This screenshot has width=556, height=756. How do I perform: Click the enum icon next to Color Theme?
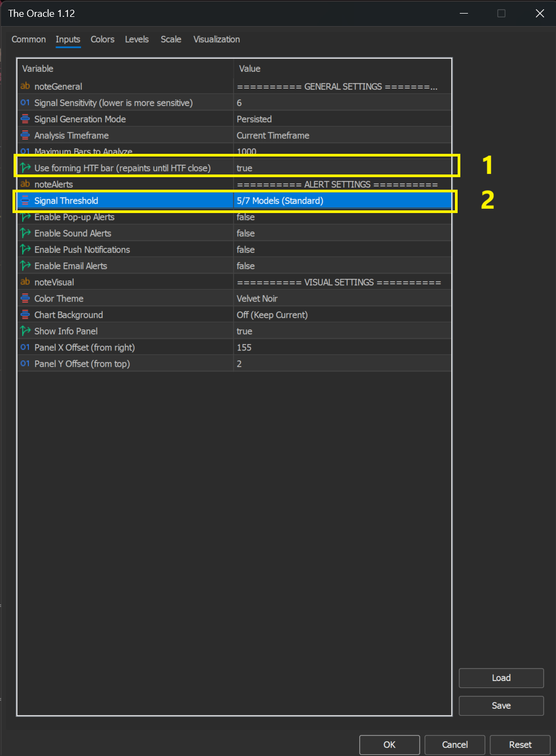25,298
